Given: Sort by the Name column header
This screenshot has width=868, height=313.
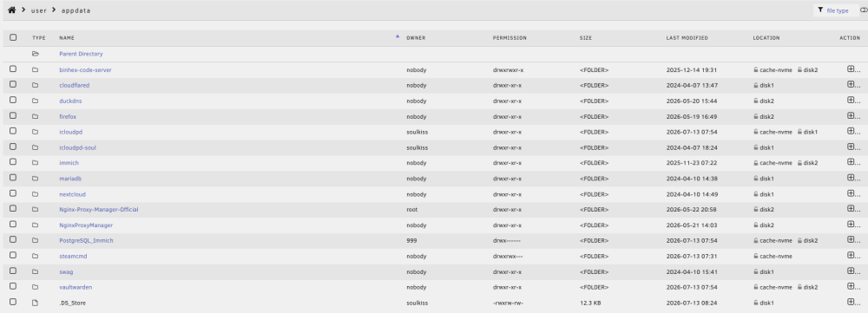Looking at the screenshot, I should [67, 38].
